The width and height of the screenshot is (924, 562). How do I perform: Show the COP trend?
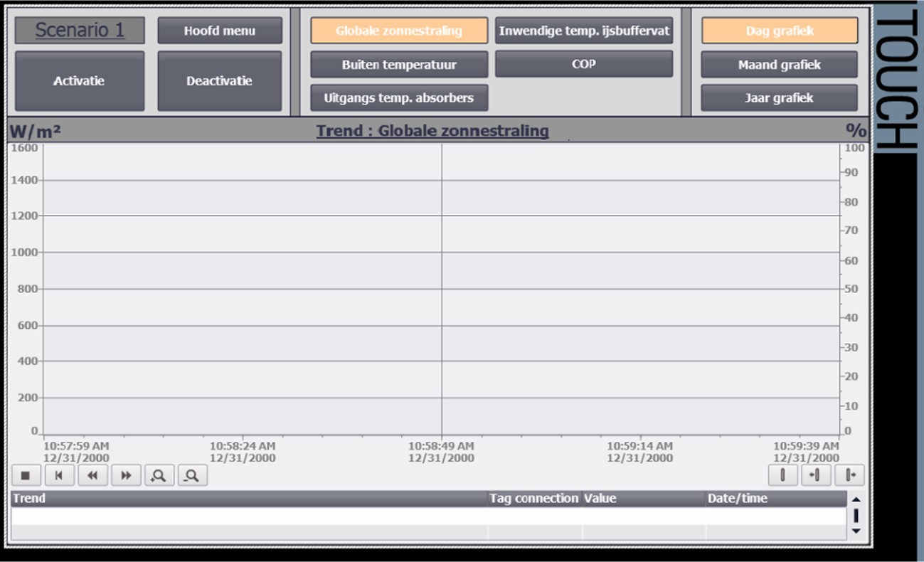pyautogui.click(x=585, y=64)
